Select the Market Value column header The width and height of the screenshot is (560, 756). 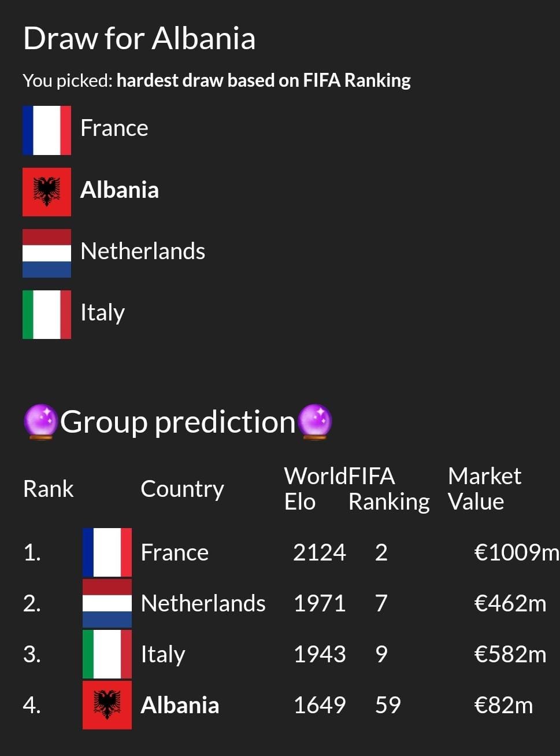click(x=484, y=489)
